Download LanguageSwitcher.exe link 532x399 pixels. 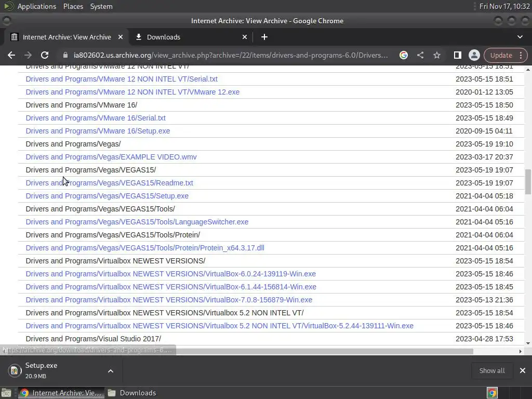tap(137, 222)
